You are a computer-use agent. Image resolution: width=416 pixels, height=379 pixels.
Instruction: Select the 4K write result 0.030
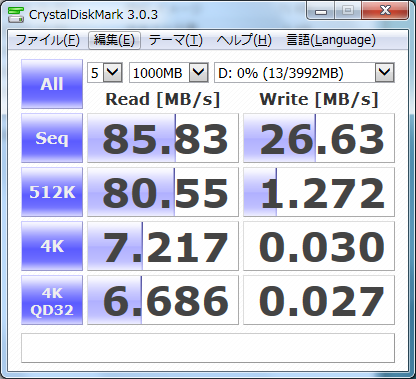coord(319,246)
